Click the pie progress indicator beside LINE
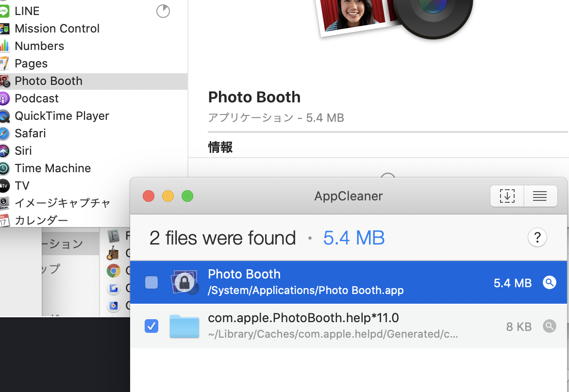Viewport: 569px width, 392px height. [x=163, y=11]
